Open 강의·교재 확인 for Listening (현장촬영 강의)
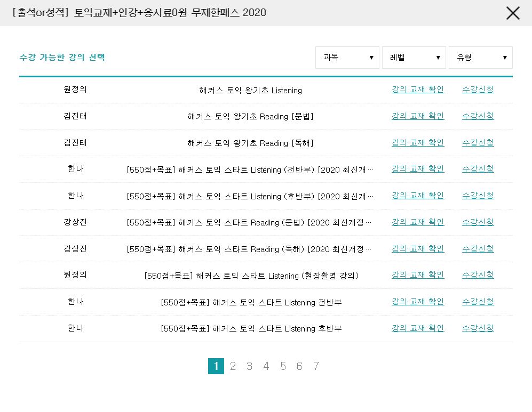This screenshot has width=532, height=412. click(x=418, y=275)
